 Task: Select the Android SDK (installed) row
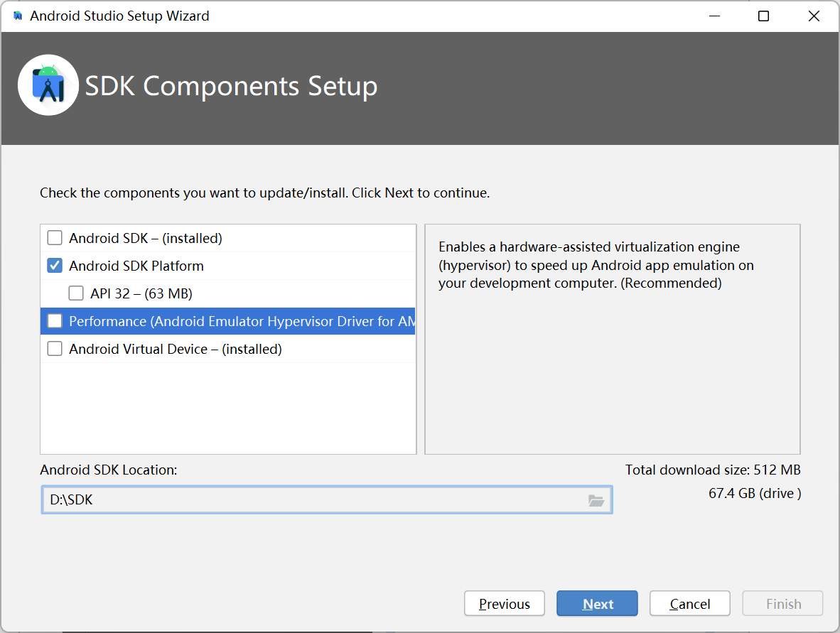[x=228, y=238]
